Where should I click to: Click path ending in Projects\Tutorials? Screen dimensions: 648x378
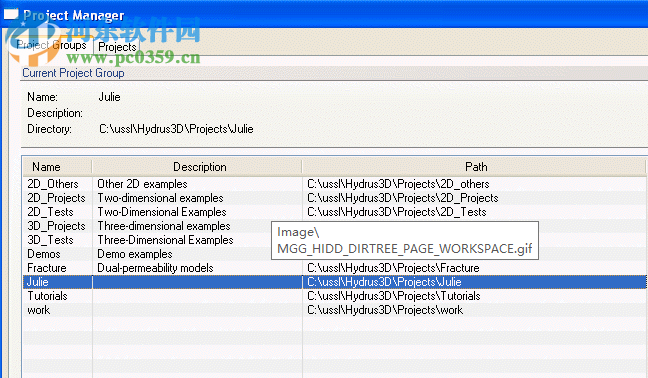394,296
